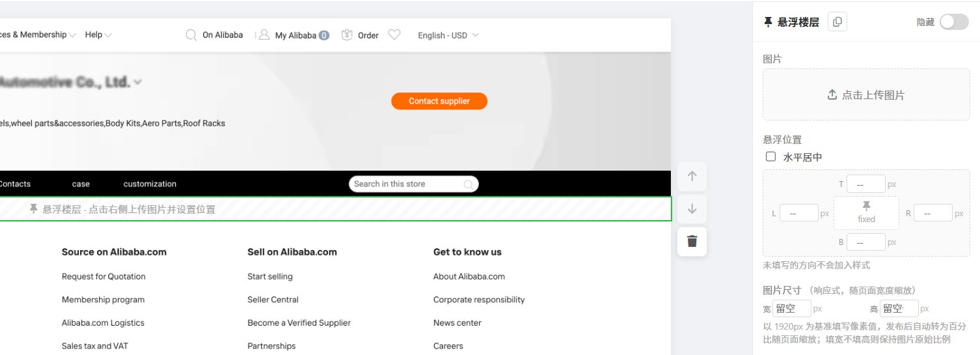
Task: Click Source on Alibaba.com heading
Action: pos(114,252)
